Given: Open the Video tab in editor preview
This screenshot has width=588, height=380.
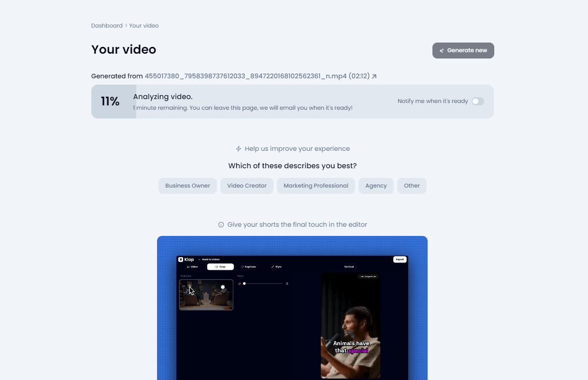Looking at the screenshot, I should (192, 267).
